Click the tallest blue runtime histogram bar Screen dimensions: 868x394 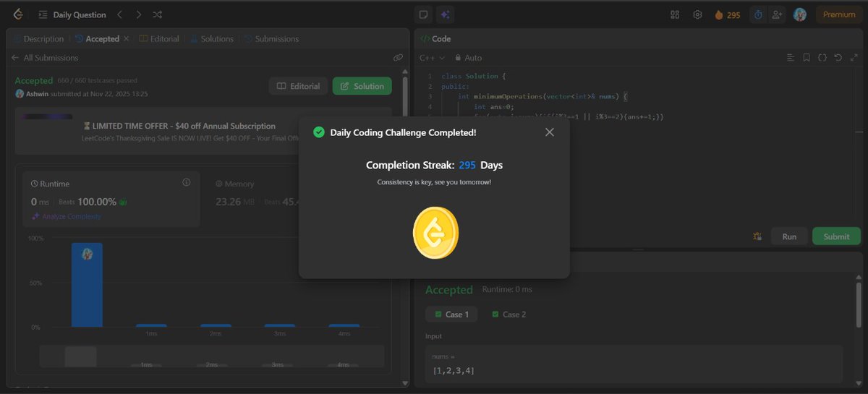pyautogui.click(x=87, y=285)
